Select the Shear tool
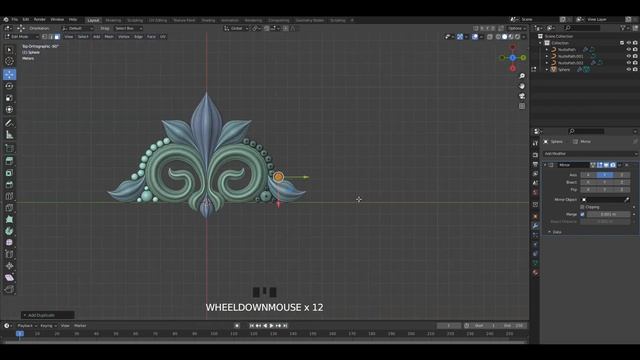This screenshot has height=360, width=640. (x=9, y=278)
